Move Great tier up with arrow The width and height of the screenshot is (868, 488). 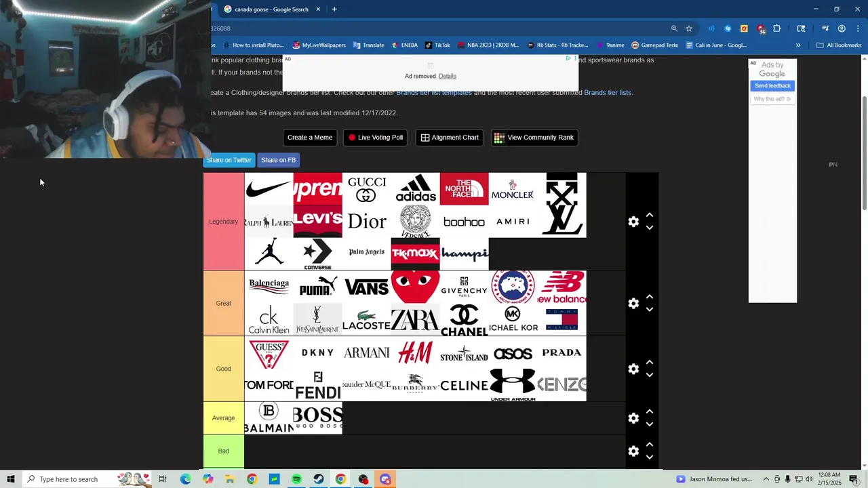[x=650, y=297]
